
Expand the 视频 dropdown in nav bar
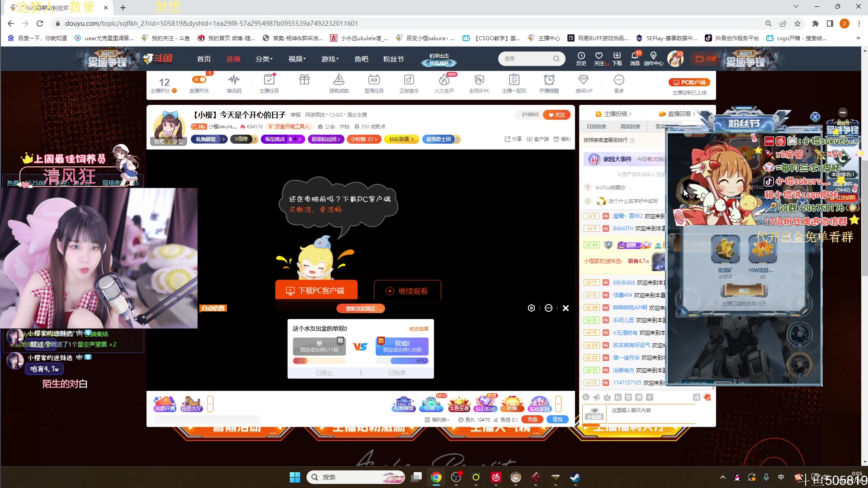click(297, 59)
